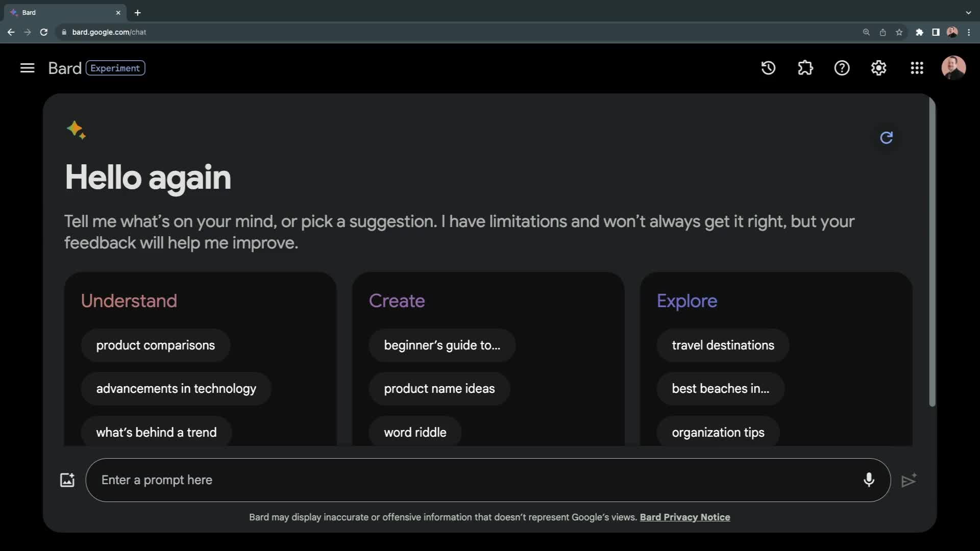This screenshot has width=980, height=551.
Task: Open Bard settings gear icon
Action: click(x=878, y=68)
